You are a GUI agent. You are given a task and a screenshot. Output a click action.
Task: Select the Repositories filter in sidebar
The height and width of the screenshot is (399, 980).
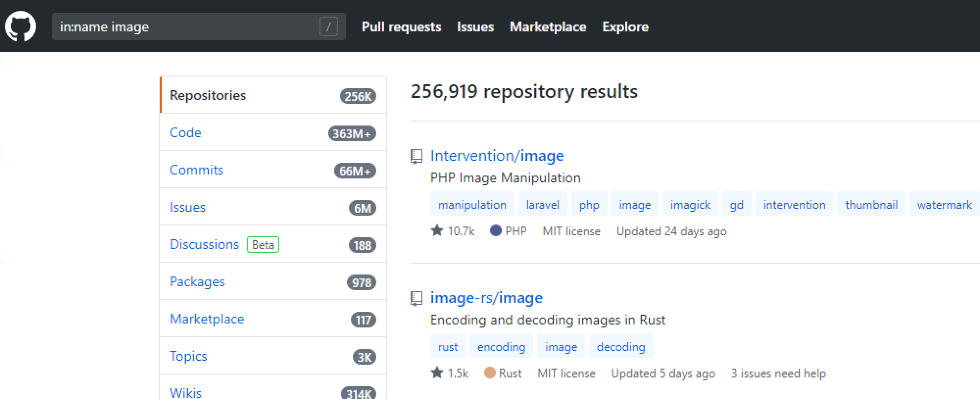(273, 95)
